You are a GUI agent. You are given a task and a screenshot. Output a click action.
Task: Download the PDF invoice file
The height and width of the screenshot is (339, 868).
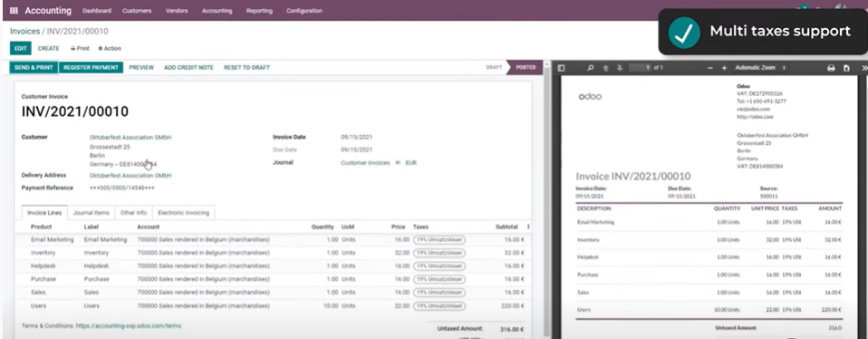click(846, 68)
